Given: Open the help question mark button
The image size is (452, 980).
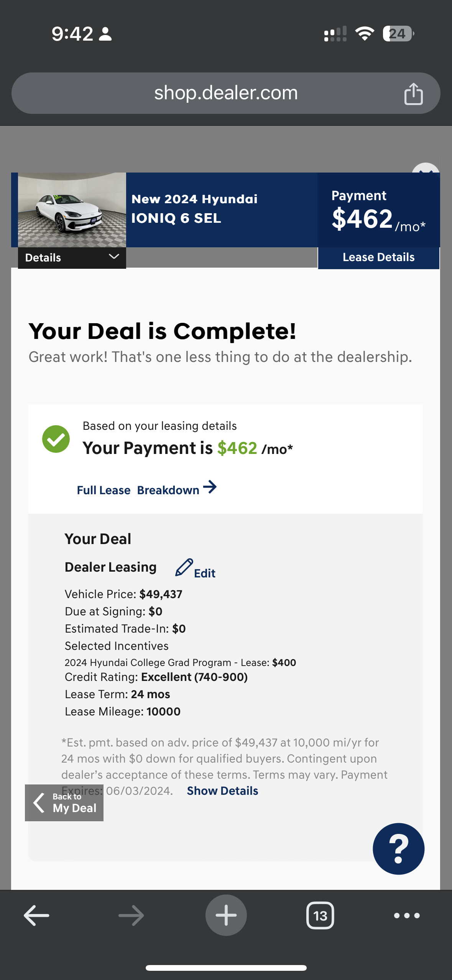Looking at the screenshot, I should [x=398, y=848].
